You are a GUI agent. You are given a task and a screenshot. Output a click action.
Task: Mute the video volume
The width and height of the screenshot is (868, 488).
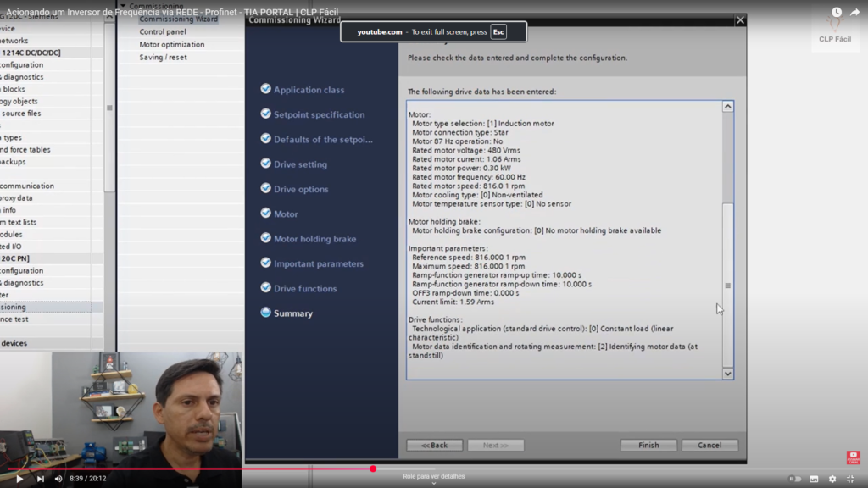tap(58, 479)
